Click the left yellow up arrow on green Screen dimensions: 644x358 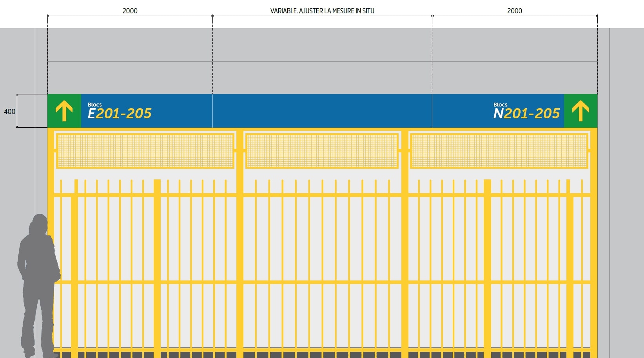64,111
